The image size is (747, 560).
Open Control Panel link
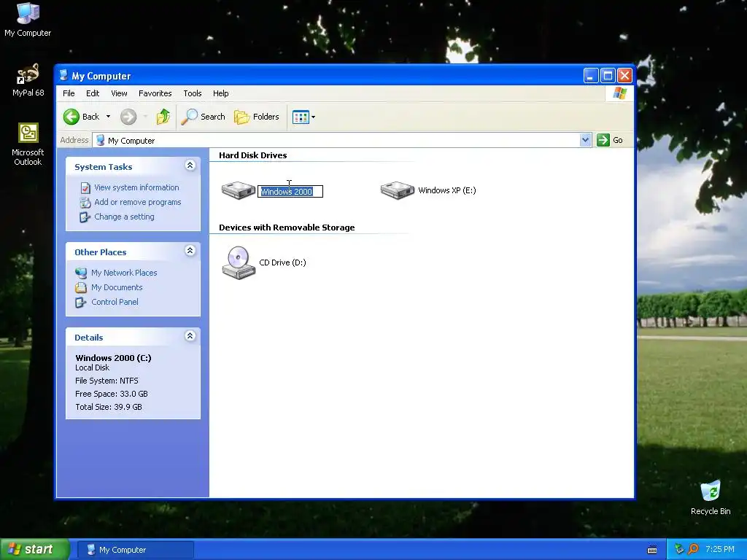pyautogui.click(x=115, y=302)
